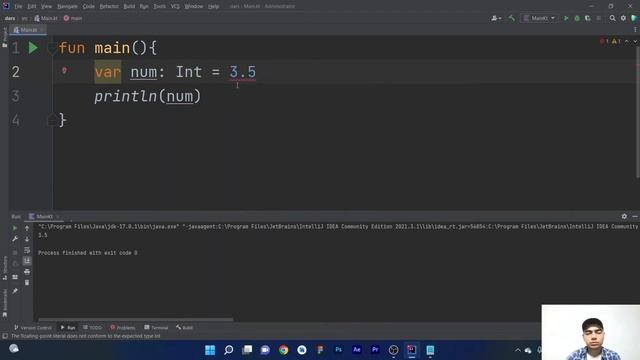
Task: Select the MainKt tab in Run panel
Action: coord(44,216)
